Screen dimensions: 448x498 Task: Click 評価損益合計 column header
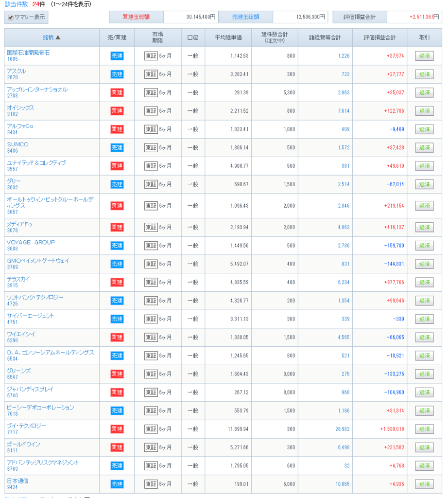click(379, 37)
